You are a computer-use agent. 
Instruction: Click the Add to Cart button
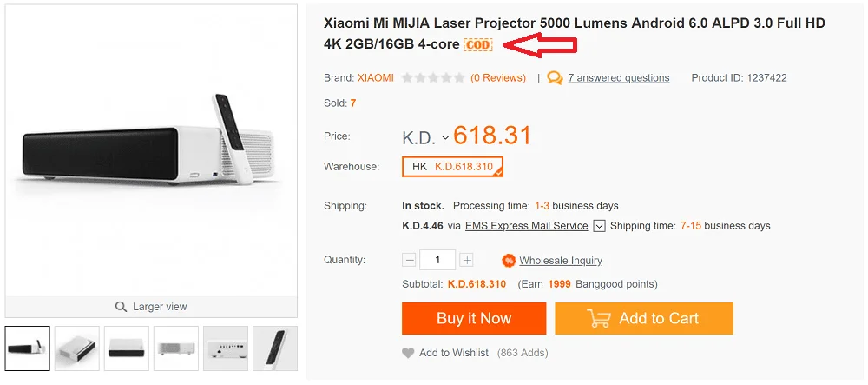pos(644,319)
